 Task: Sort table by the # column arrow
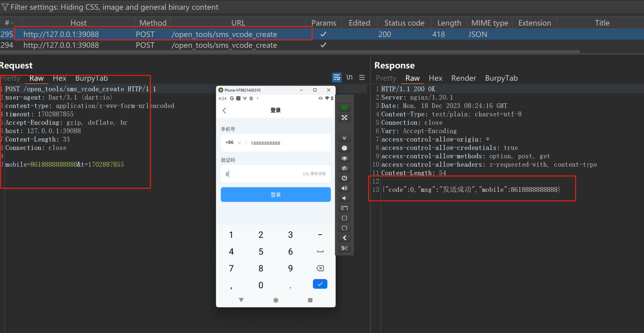click(12, 23)
